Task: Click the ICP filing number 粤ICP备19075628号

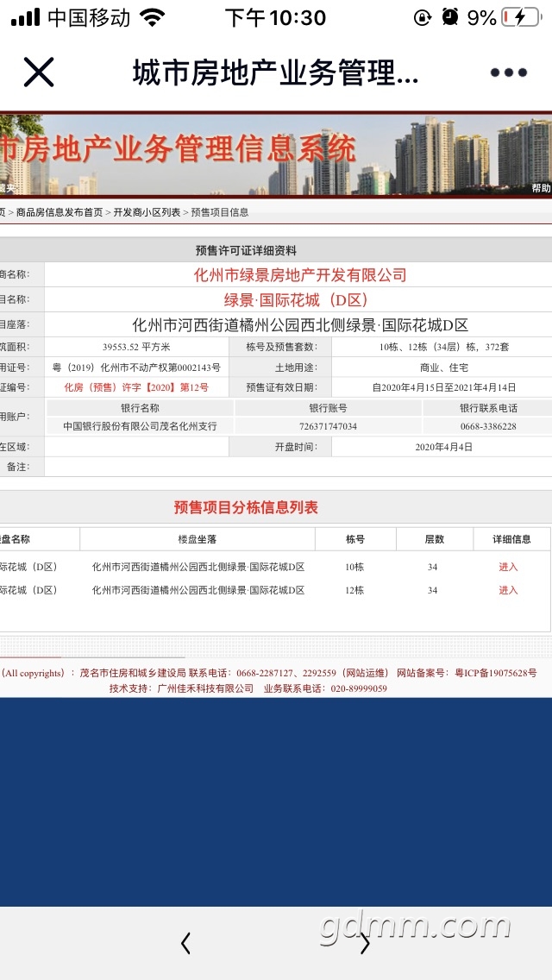Action: coord(495,673)
